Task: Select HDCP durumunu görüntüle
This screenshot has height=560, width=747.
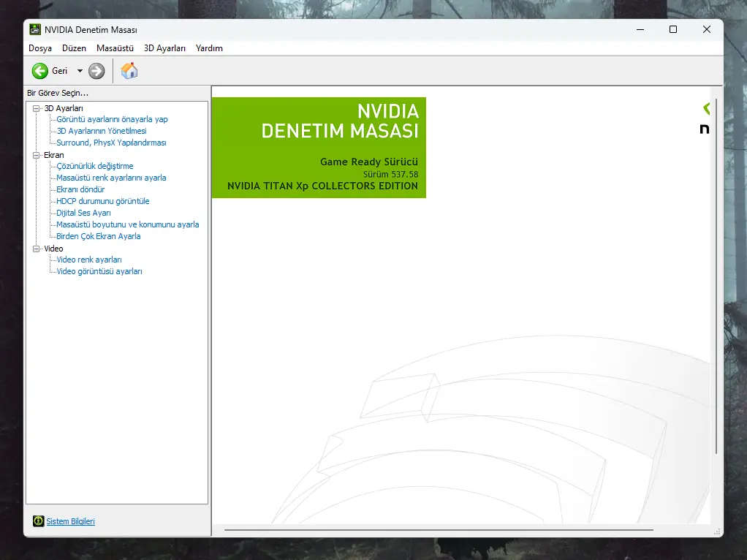Action: click(103, 201)
